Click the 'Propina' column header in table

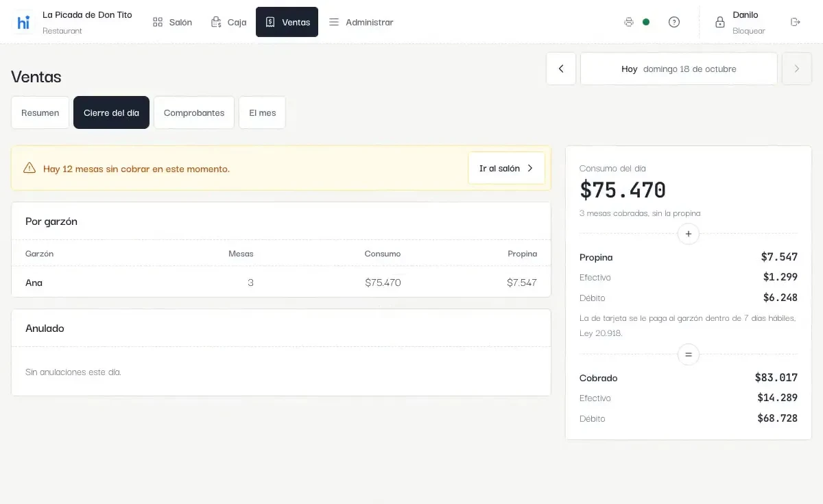coord(523,254)
